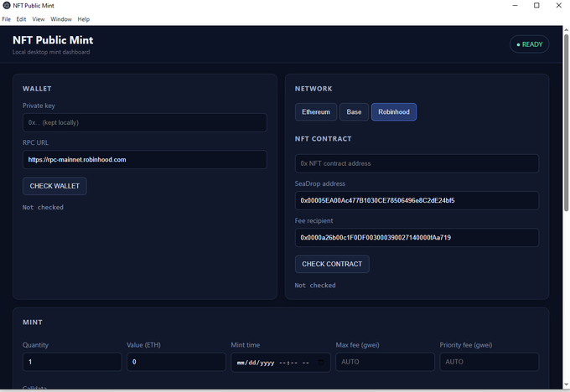This screenshot has height=392, width=570.
Task: Click the "Fee recipient" label
Action: (x=313, y=221)
